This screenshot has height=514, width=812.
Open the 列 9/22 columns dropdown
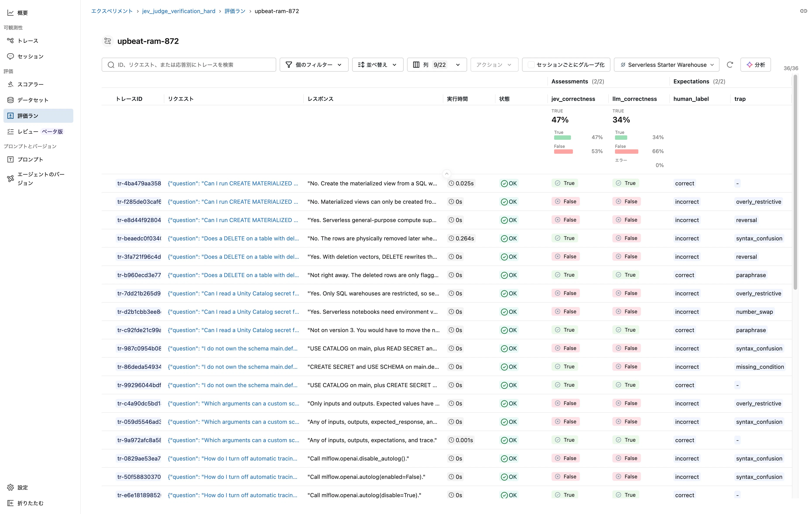click(437, 65)
